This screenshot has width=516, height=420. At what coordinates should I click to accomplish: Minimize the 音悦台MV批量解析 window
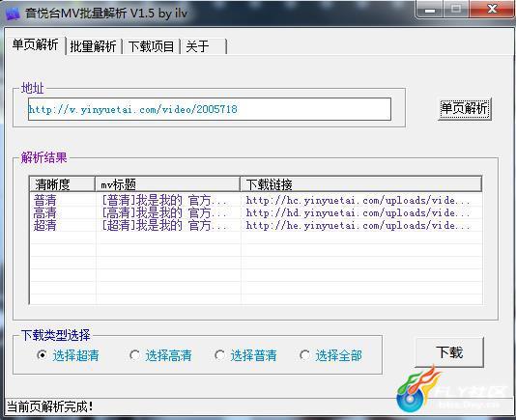[430, 10]
